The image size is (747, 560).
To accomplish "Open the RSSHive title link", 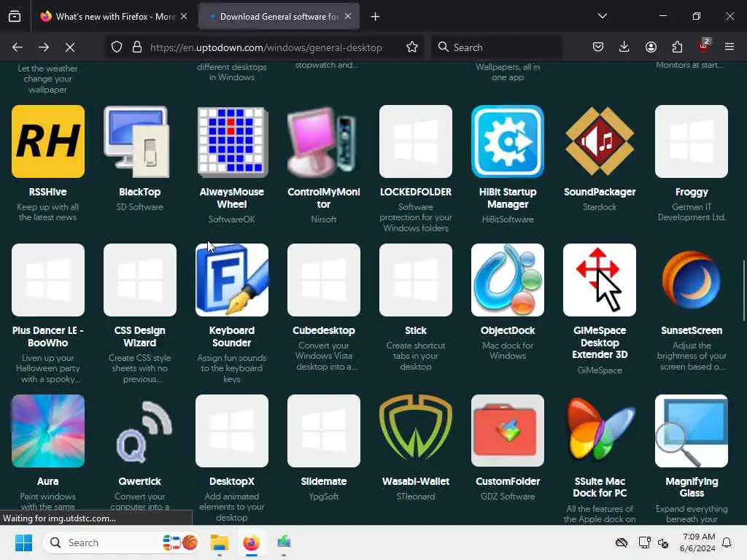I will [47, 192].
